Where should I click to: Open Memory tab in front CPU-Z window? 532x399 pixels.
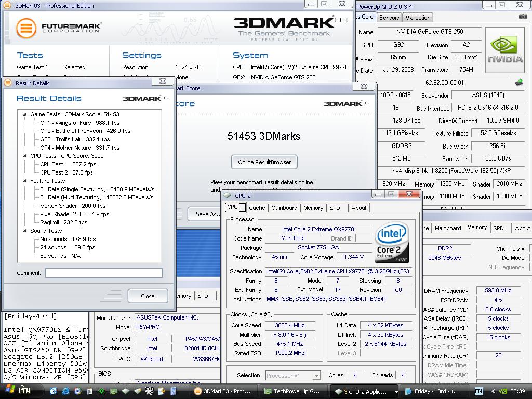(313, 208)
